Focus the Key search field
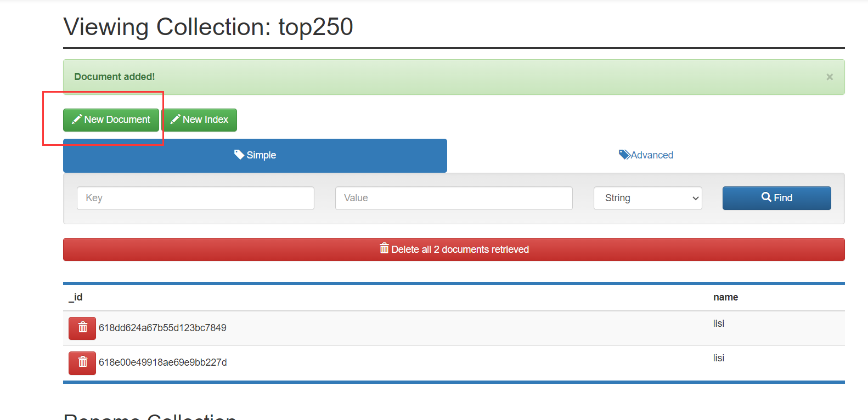The image size is (868, 420). pyautogui.click(x=195, y=198)
